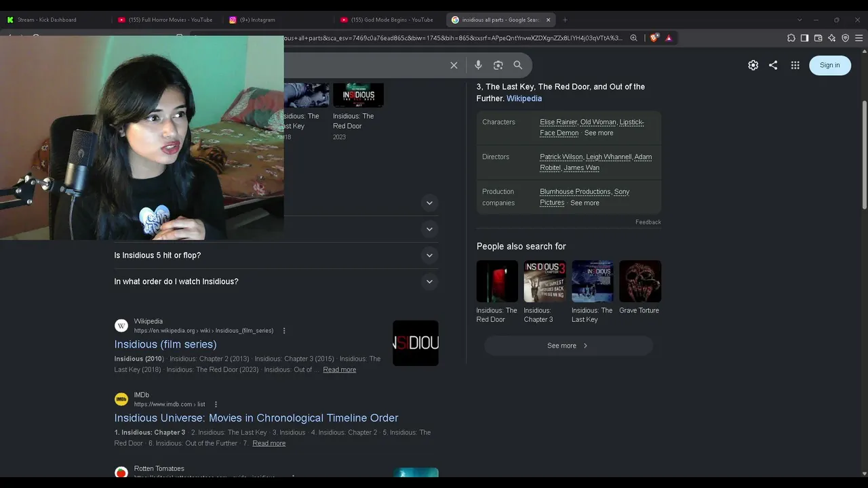Screen dimensions: 868x488
Task: Open more options for Wikipedia result
Action: tap(284, 331)
